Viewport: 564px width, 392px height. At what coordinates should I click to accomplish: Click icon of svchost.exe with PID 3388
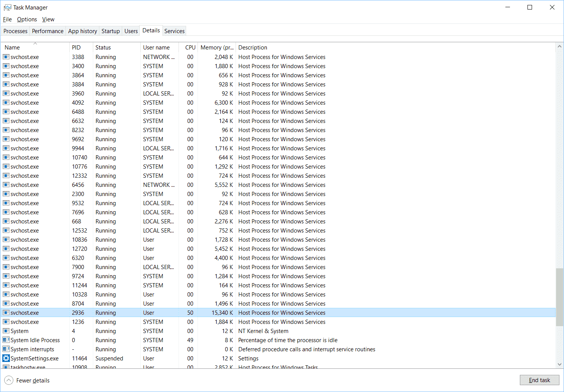coord(6,57)
